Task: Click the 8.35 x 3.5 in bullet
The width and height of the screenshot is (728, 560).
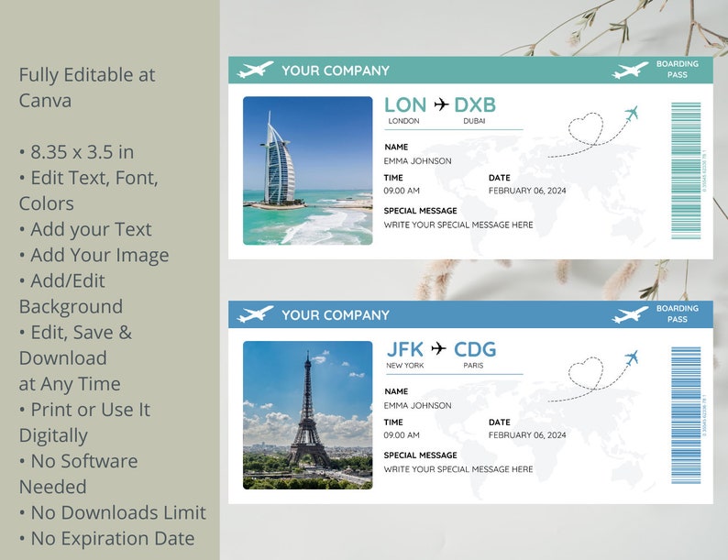Action: pos(77,152)
